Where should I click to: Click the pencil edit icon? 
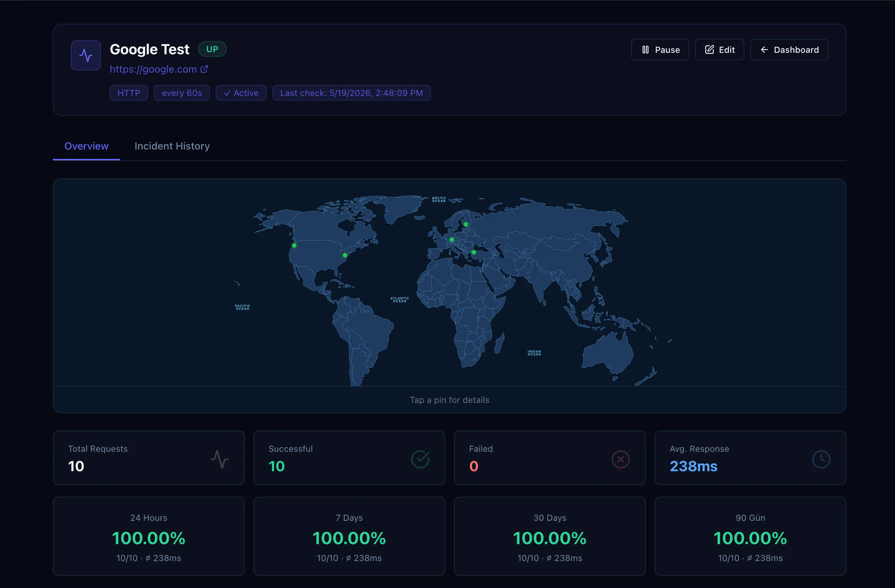(709, 50)
